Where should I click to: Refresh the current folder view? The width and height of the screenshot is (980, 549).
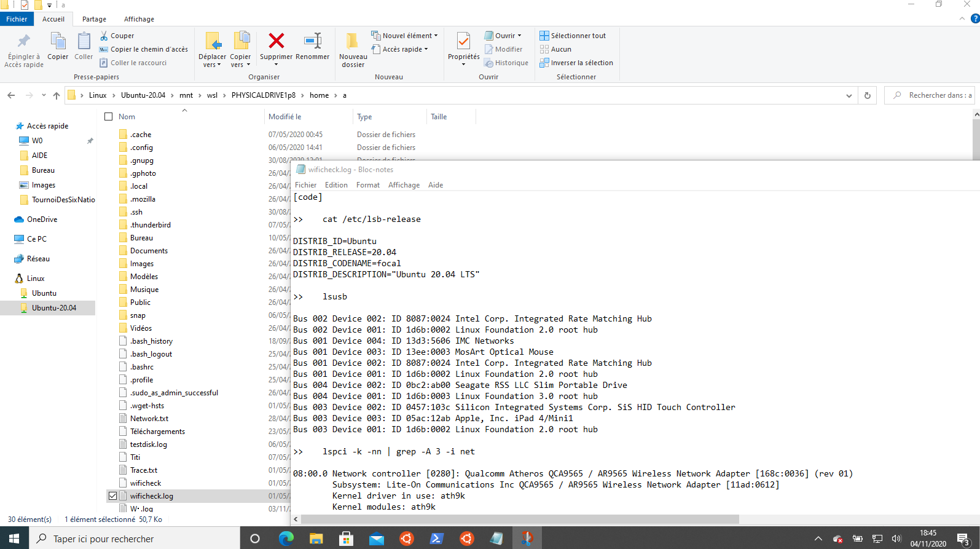pos(868,95)
